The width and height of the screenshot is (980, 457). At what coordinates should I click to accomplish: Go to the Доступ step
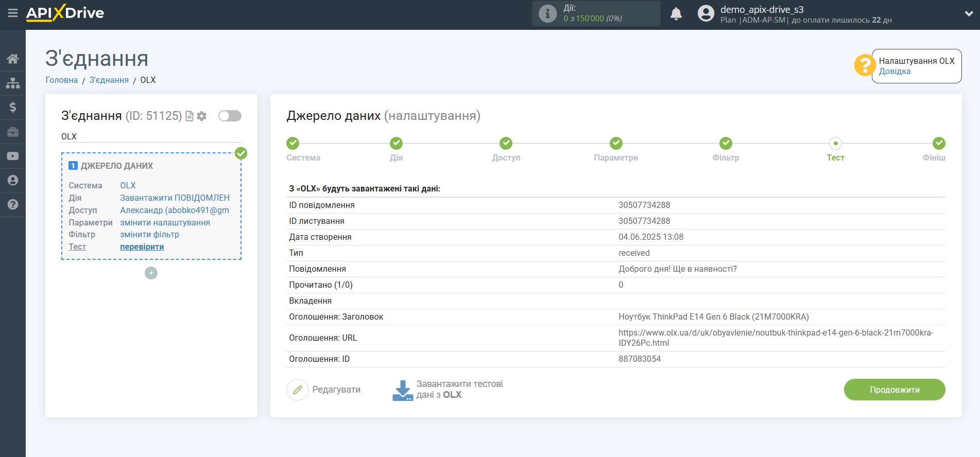(x=506, y=143)
